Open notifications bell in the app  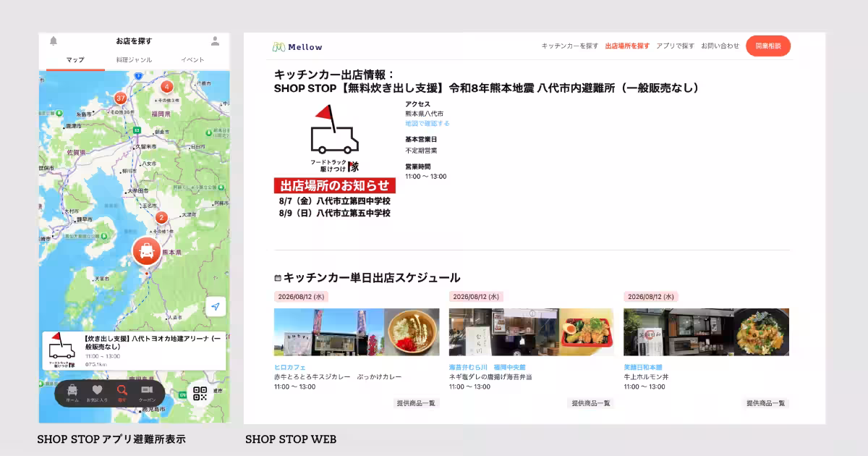coord(54,41)
